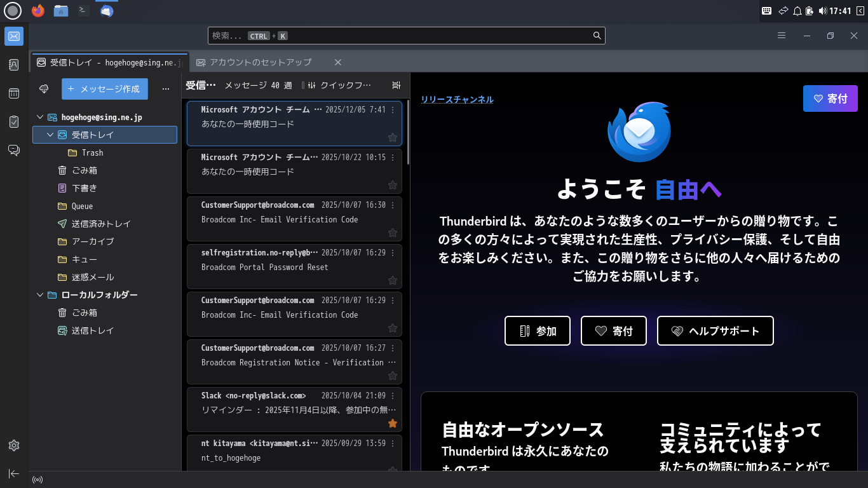Open the Thunderbird app menu hamburger icon

pos(782,36)
